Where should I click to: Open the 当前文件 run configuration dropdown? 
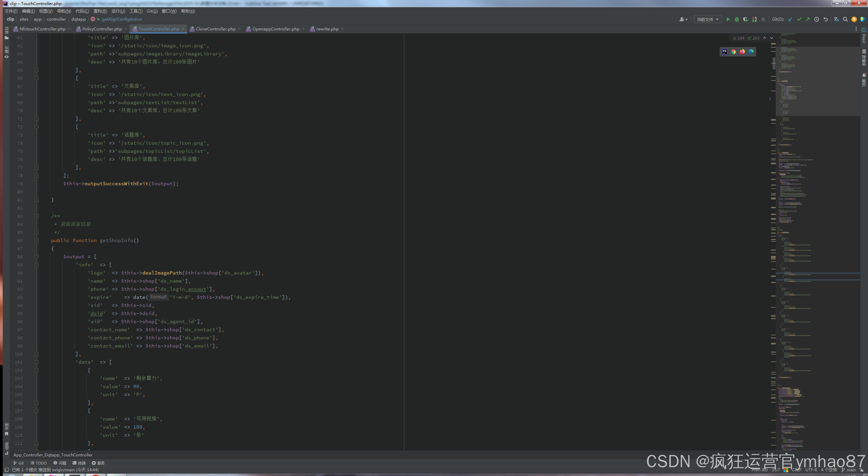(x=707, y=19)
